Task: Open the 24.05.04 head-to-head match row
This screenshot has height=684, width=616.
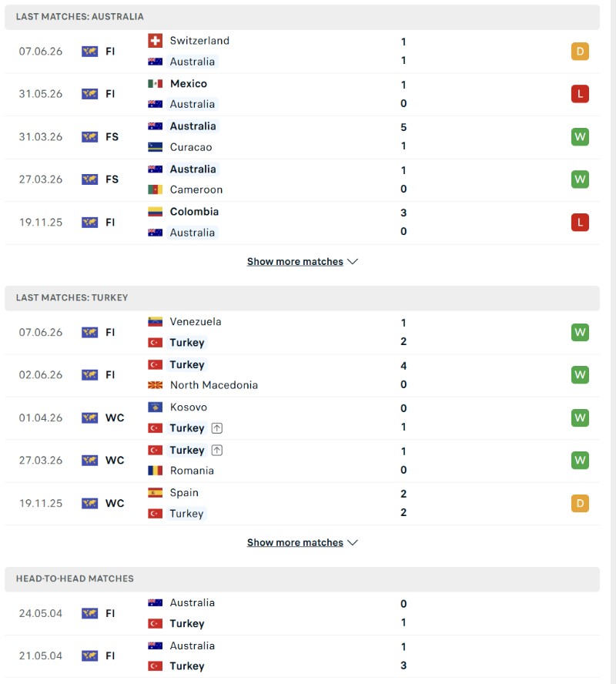Action: pos(302,613)
